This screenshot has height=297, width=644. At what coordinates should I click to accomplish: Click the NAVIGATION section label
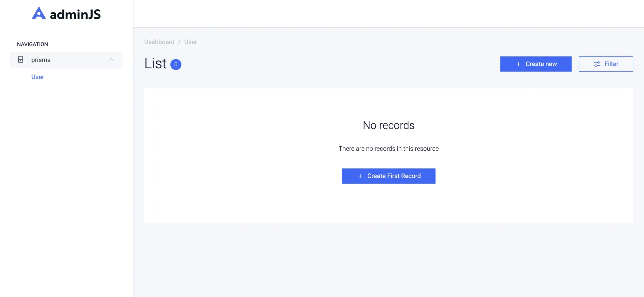point(33,44)
